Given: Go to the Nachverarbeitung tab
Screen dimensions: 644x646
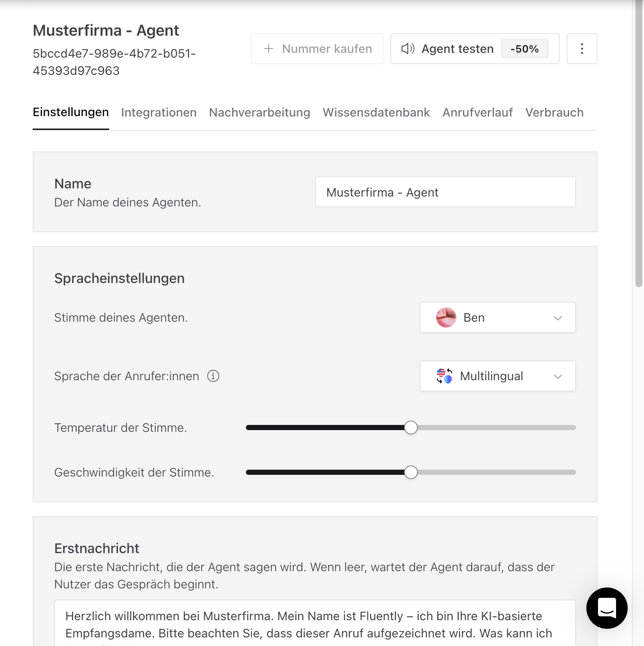Looking at the screenshot, I should tap(260, 112).
